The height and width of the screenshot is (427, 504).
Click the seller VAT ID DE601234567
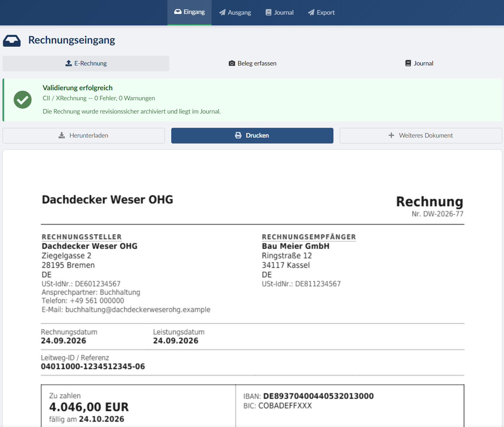[98, 284]
